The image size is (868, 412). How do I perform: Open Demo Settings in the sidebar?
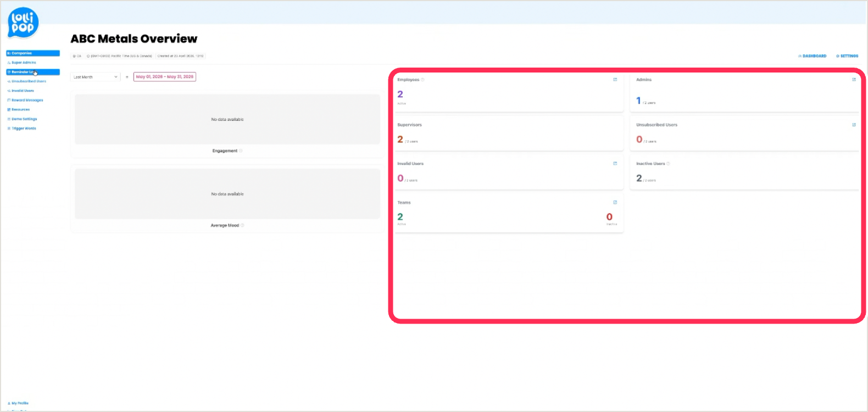23,119
